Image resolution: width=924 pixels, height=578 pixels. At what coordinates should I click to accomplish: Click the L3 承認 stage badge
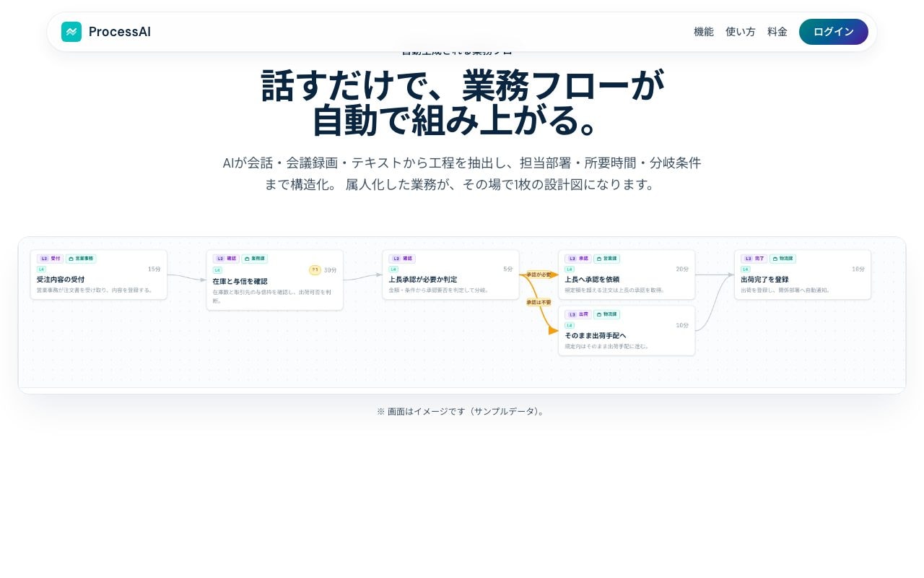coord(578,258)
